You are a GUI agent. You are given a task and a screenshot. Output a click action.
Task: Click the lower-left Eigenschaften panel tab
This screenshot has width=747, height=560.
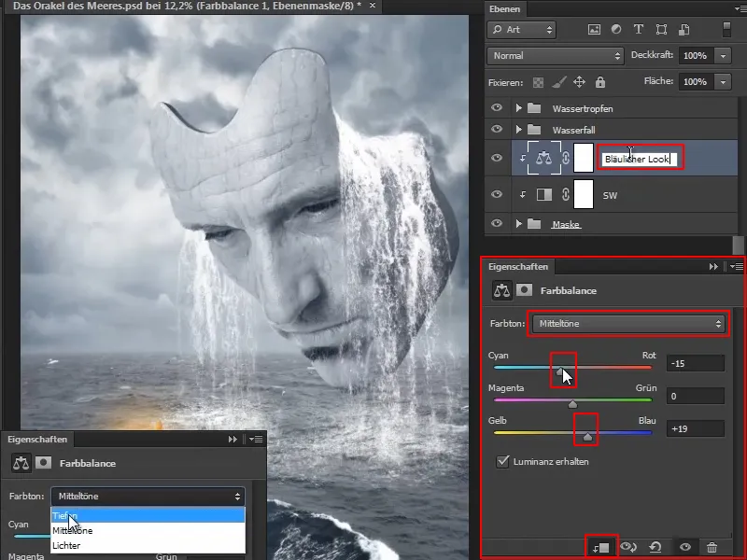37,439
